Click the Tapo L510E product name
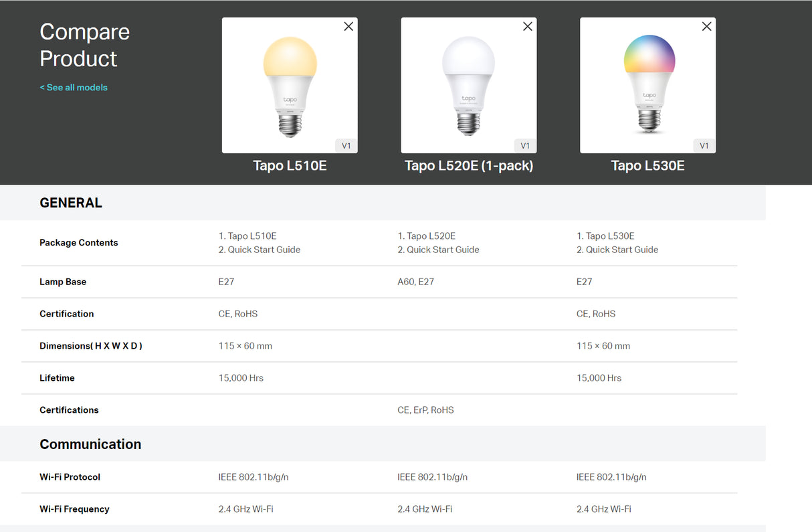The height and width of the screenshot is (532, 812). tap(290, 165)
